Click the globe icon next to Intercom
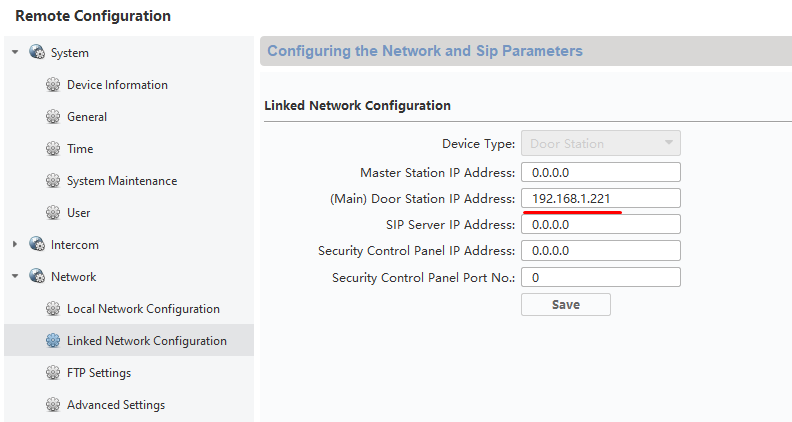The image size is (792, 422). coord(37,245)
